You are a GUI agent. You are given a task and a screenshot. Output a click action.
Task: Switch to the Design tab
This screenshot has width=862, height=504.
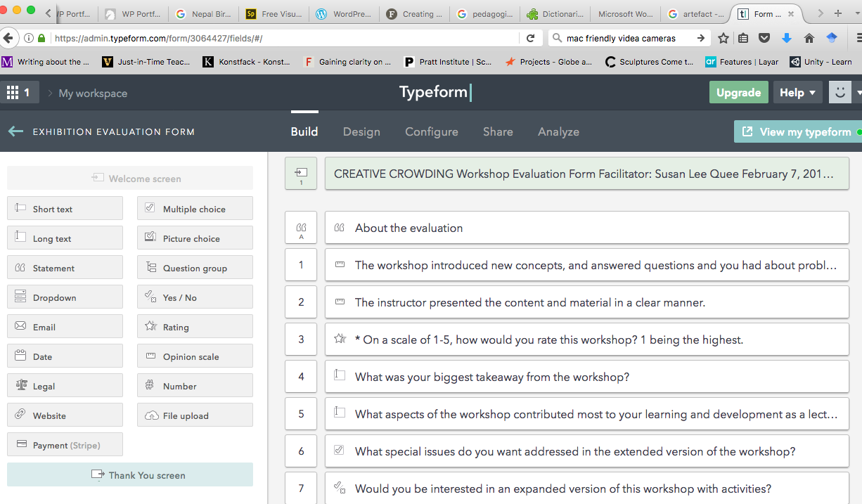coord(361,131)
